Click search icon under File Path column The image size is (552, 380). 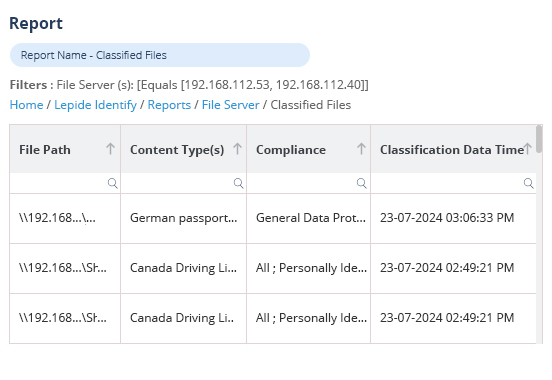(x=113, y=183)
